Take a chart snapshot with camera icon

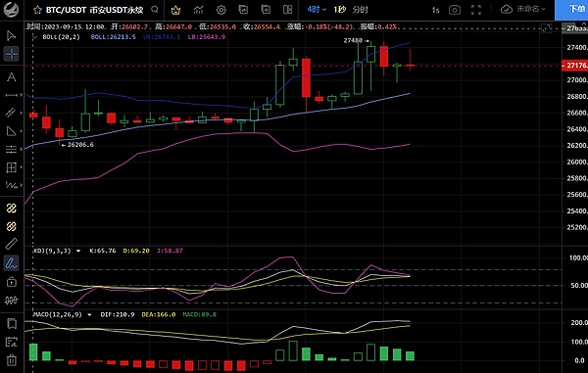455,10
